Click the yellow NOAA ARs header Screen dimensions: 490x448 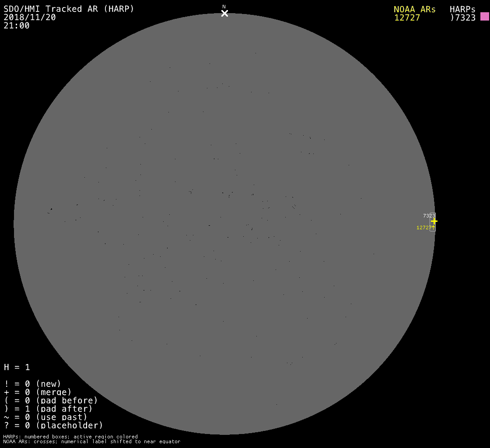(414, 9)
